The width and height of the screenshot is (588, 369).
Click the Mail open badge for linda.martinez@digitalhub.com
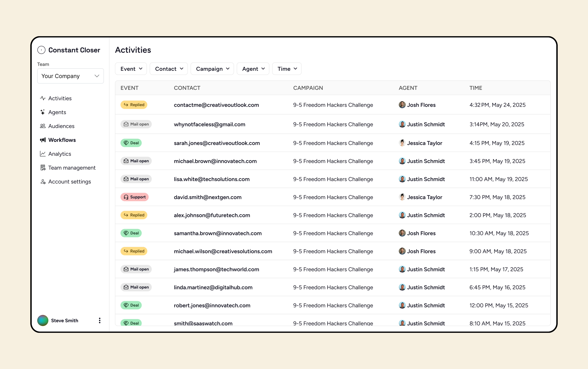[x=136, y=287]
